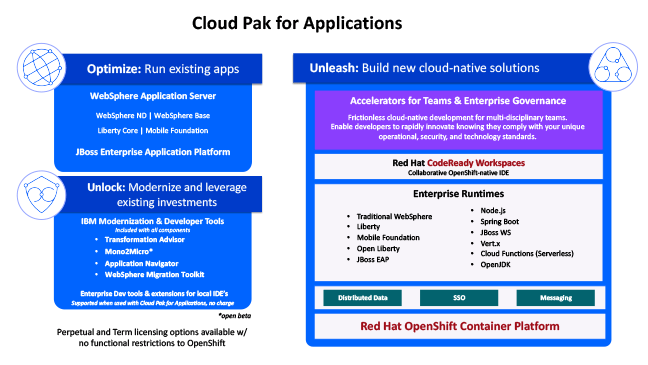This screenshot has width=648, height=365.
Task: Click the Cloud Pak for Applications title
Action: pyautogui.click(x=297, y=24)
